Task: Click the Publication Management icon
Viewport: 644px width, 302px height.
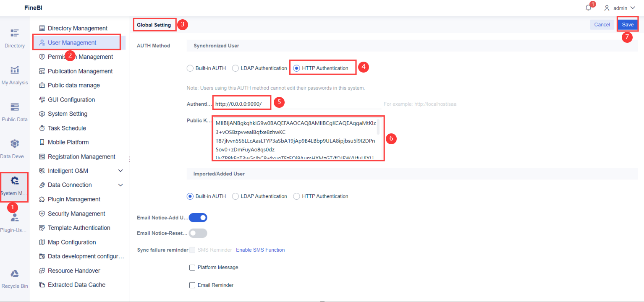Action: [42, 71]
